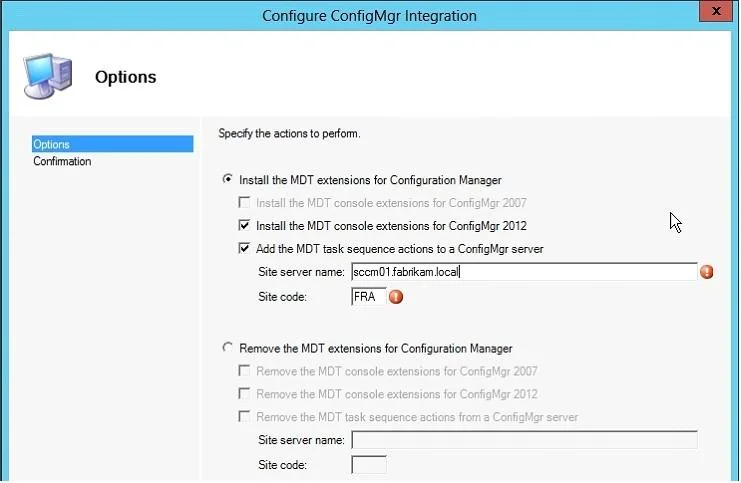The height and width of the screenshot is (483, 741).
Task: Check Remove MDT console extensions for ConfigMgr 2007
Action: 244,371
